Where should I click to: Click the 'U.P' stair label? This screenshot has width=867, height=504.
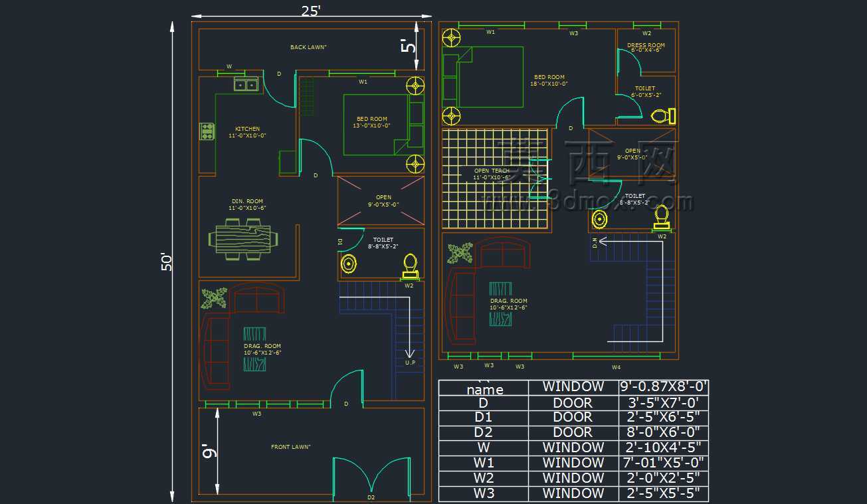410,363
